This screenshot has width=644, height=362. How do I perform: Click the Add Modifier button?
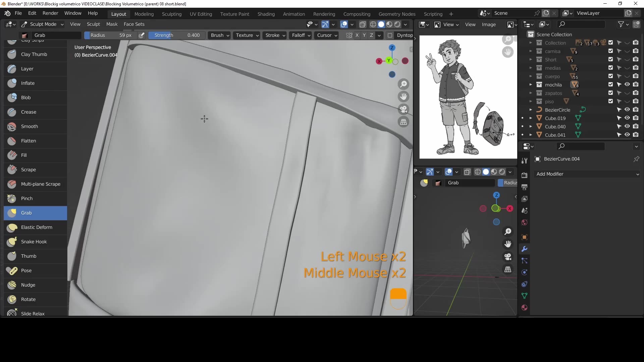point(587,174)
